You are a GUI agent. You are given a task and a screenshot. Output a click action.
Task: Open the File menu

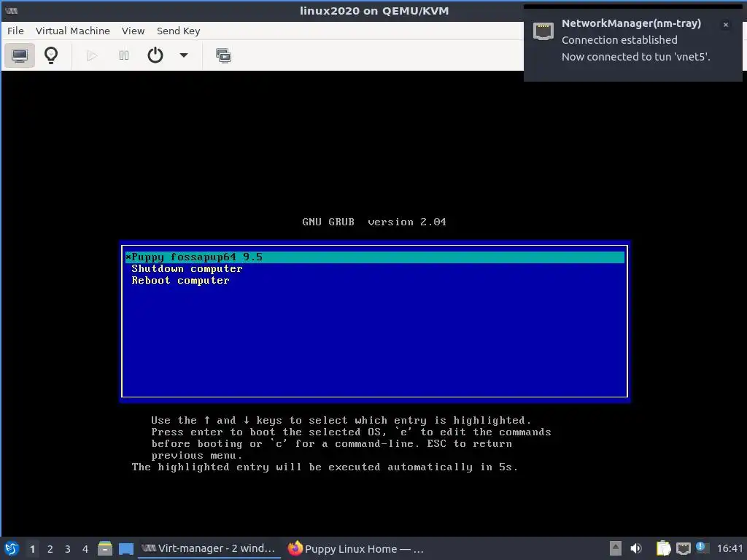(x=15, y=31)
